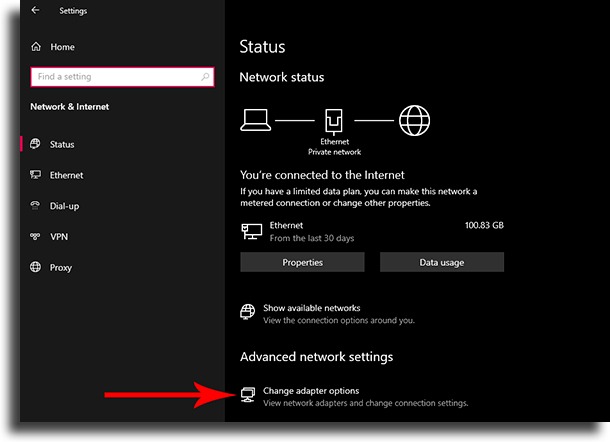The image size is (610, 442).
Task: Click the VPN icon in sidebar
Action: (35, 236)
